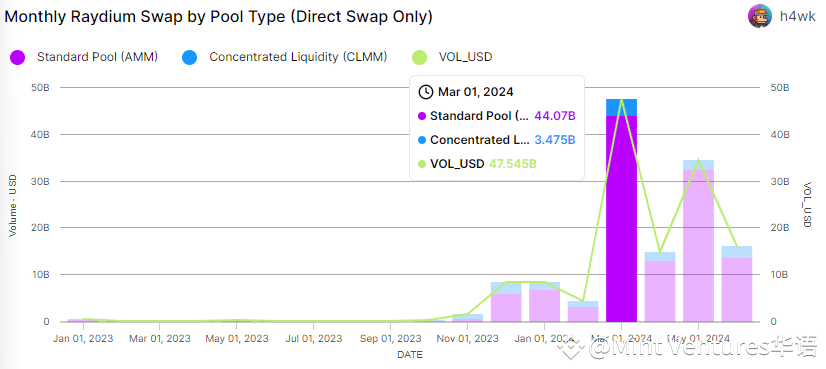Screen dimensions: 826x369
Task: Click the May 2024 volume bar
Action: tap(699, 241)
